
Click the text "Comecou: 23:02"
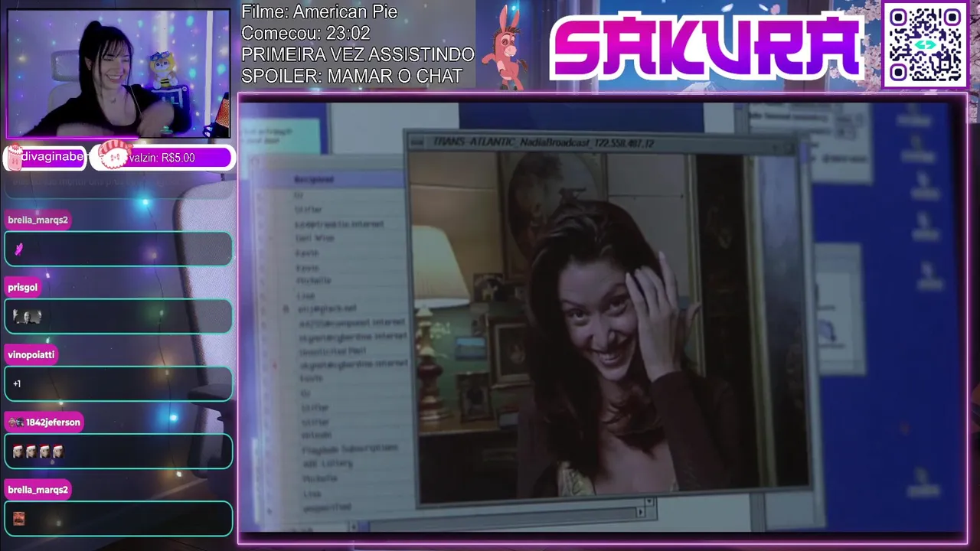[305, 34]
